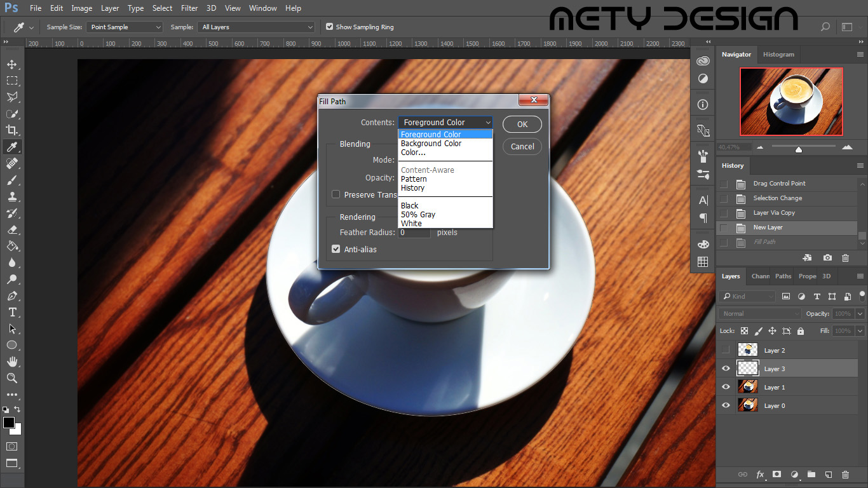
Task: Collapse the Contents Foreground Color dropdown
Action: point(445,122)
